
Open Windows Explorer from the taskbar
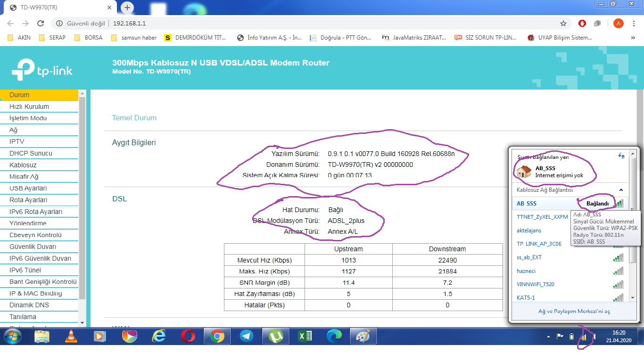[x=42, y=336]
